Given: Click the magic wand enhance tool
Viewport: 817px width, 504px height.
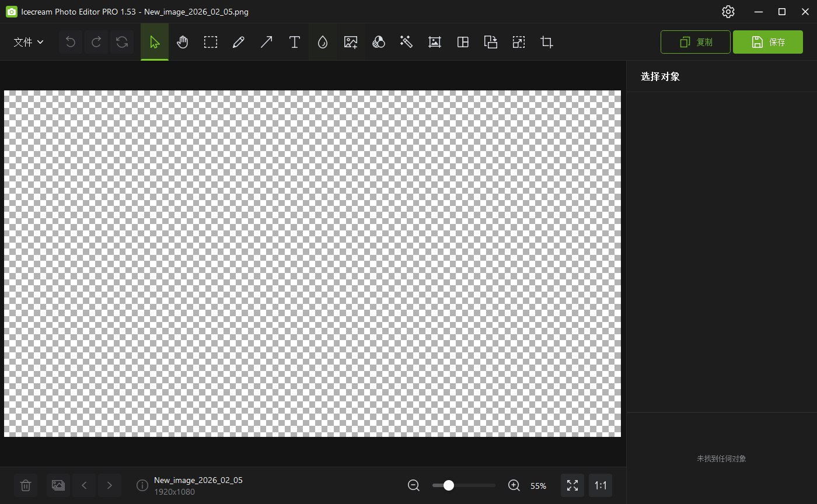Looking at the screenshot, I should click(407, 42).
